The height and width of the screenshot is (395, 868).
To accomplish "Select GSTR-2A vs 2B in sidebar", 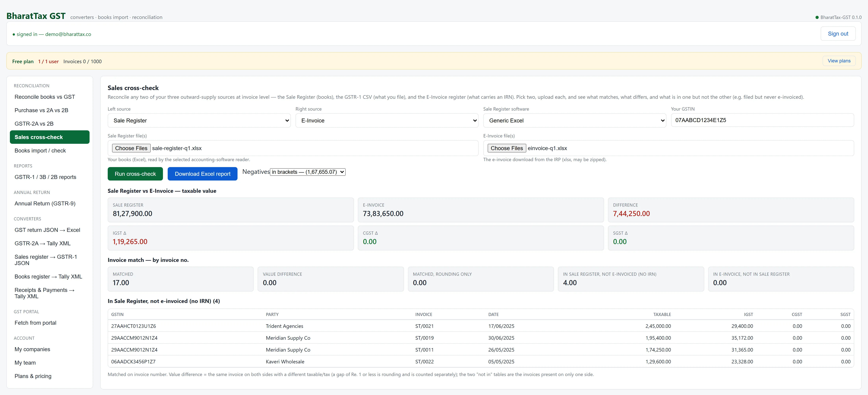I will (x=50, y=124).
